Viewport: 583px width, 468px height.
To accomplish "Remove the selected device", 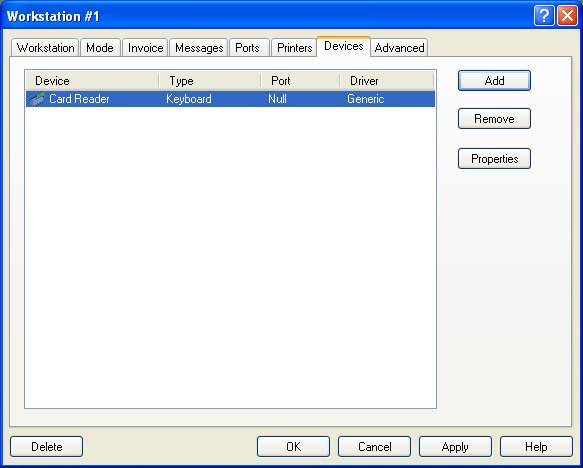I will point(494,119).
